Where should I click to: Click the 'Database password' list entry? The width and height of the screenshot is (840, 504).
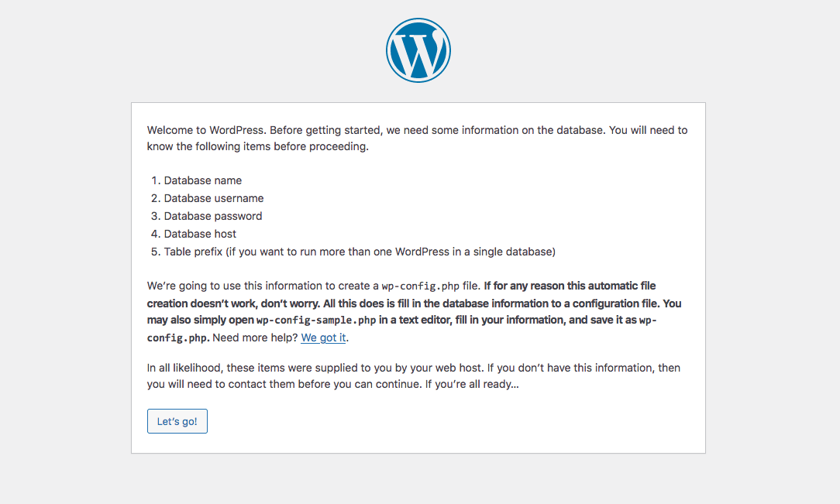click(212, 215)
